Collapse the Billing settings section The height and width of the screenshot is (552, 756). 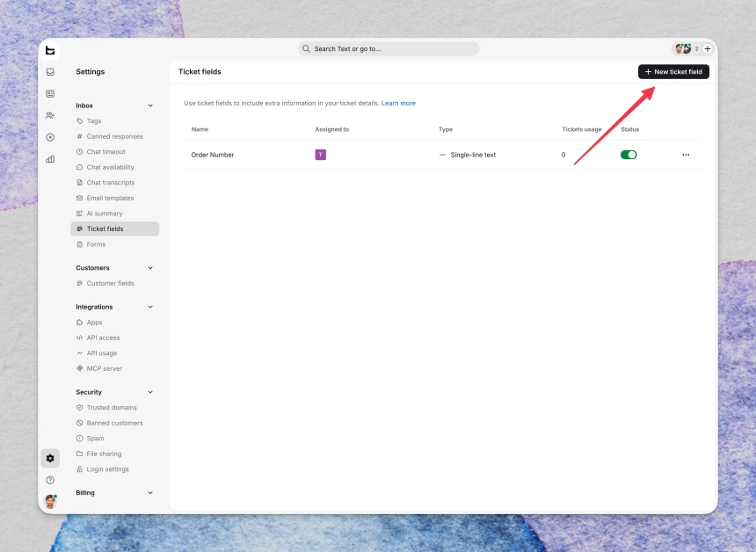(x=150, y=493)
